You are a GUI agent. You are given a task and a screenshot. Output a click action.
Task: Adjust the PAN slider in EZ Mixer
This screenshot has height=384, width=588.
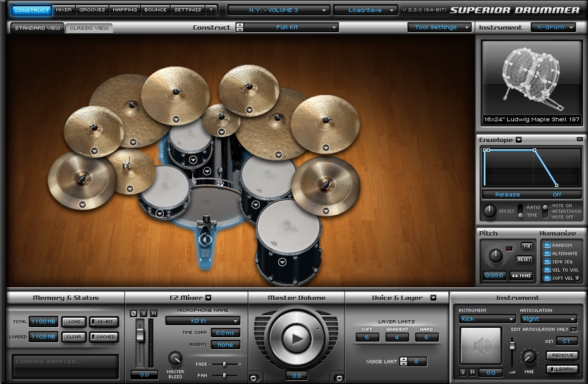[224, 375]
